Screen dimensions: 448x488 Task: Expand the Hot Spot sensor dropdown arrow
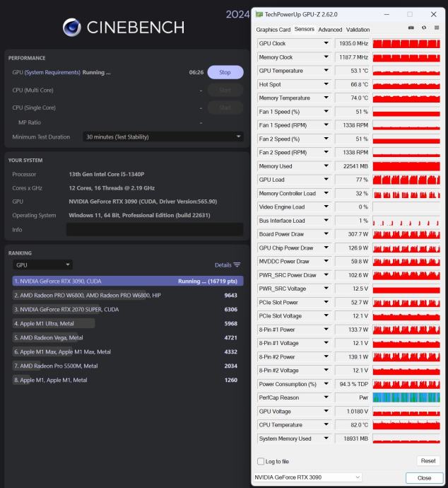point(326,85)
